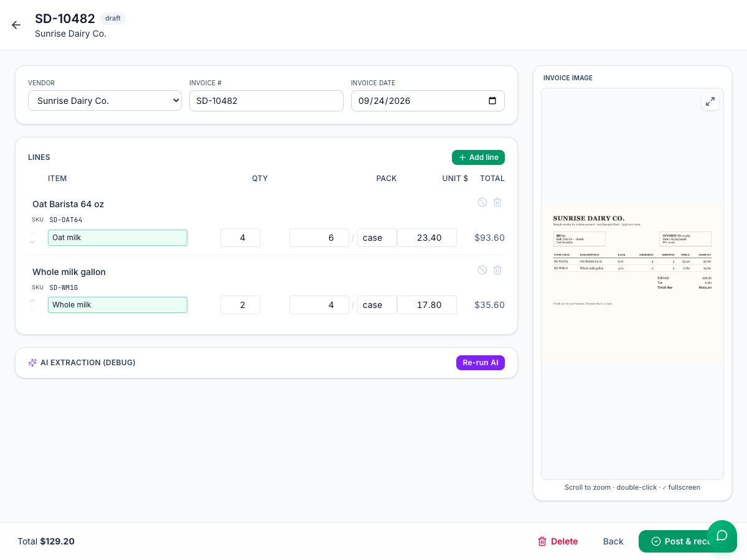Click the SD-10482 page heading
The image size is (747, 560).
tap(65, 19)
